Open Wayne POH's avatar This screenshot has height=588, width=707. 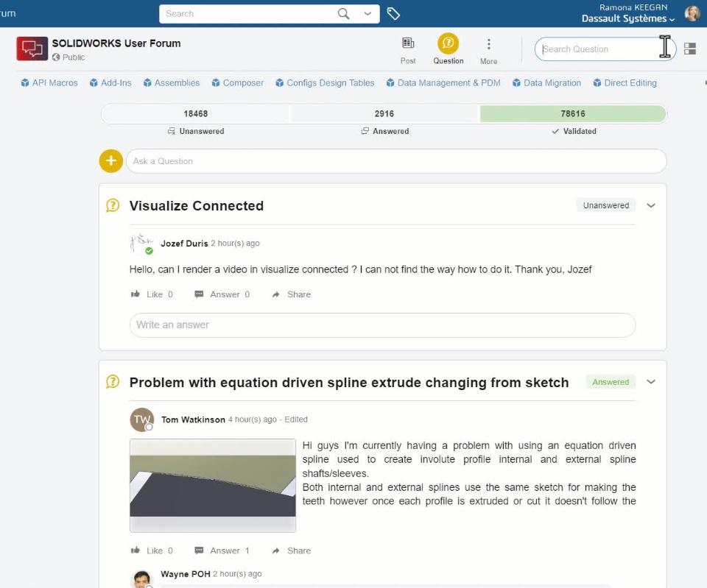(141, 579)
